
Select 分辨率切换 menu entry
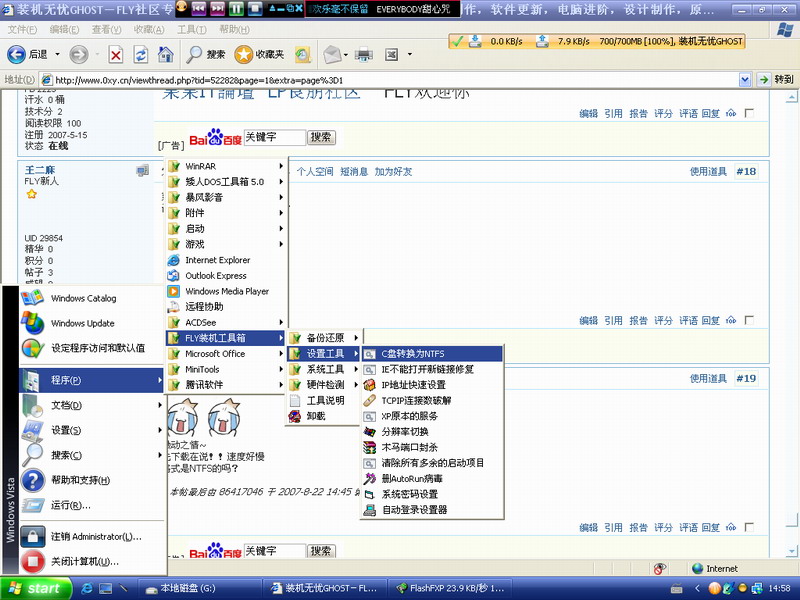432,432
